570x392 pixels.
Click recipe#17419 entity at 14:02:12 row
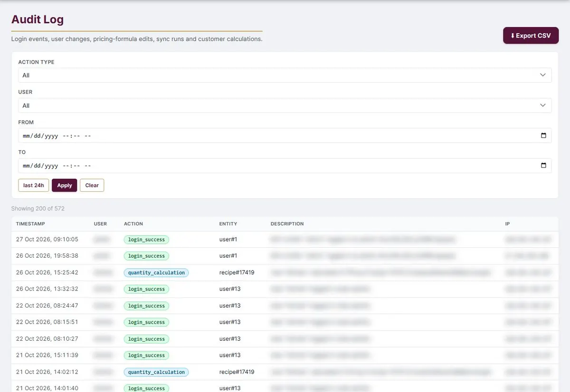pos(237,372)
